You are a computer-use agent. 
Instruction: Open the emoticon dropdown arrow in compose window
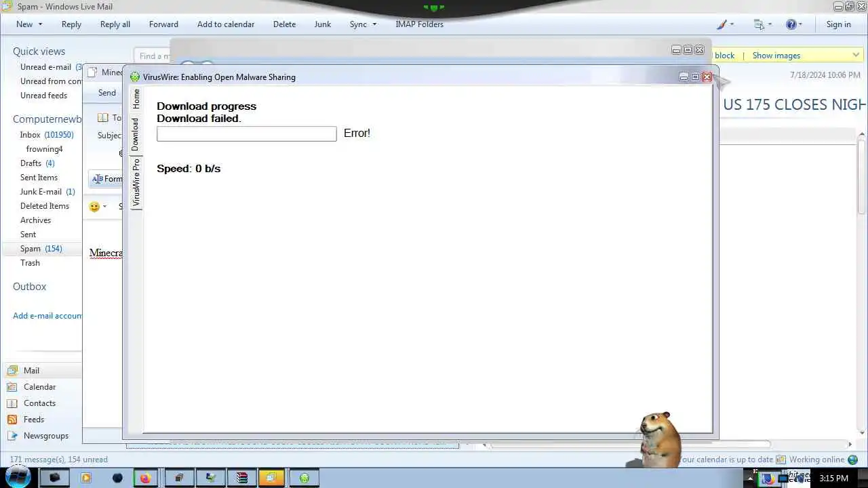[104, 207]
